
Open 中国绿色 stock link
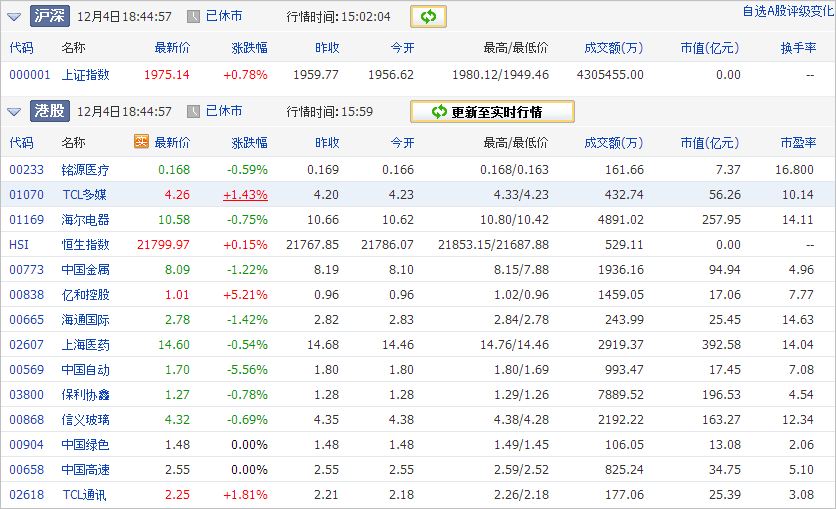tap(85, 445)
